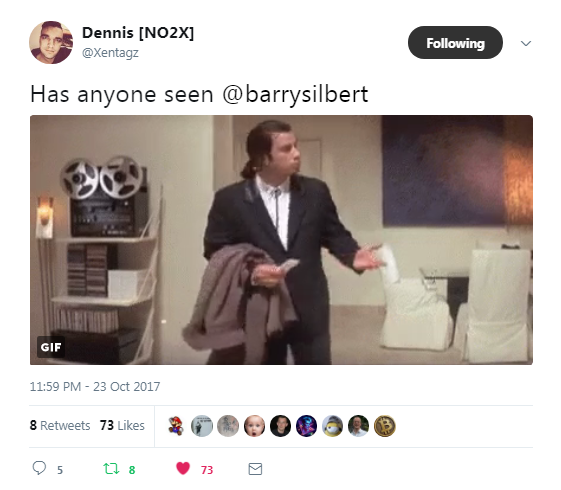Retweet using the green arrows icon
Viewport: 561px width, 490px height.
click(x=111, y=469)
